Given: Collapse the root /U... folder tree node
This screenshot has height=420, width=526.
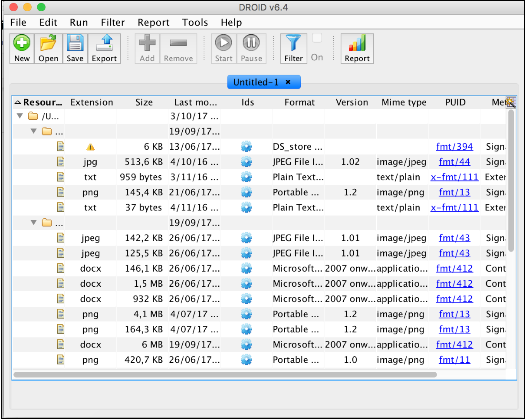Looking at the screenshot, I should (x=20, y=116).
